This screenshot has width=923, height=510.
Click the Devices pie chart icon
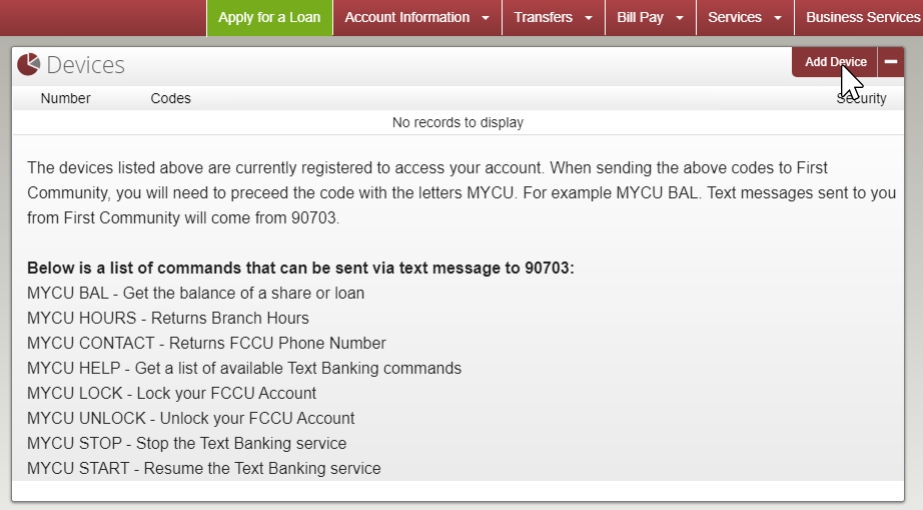[28, 64]
